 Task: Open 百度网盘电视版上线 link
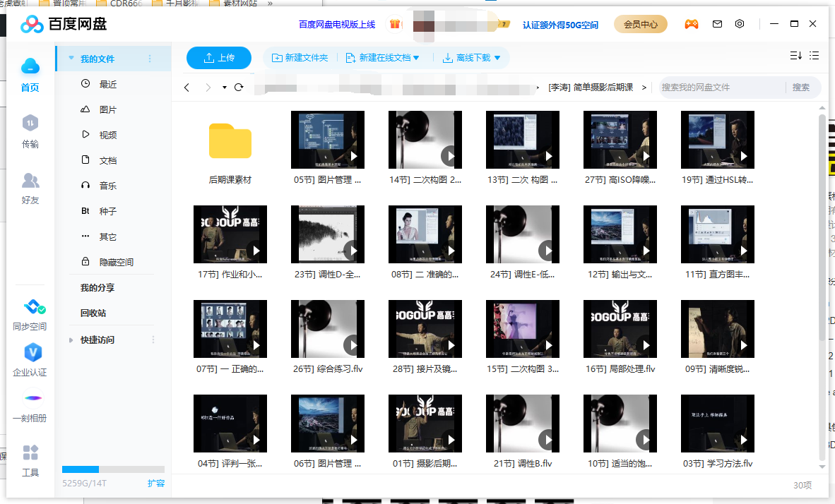[337, 25]
